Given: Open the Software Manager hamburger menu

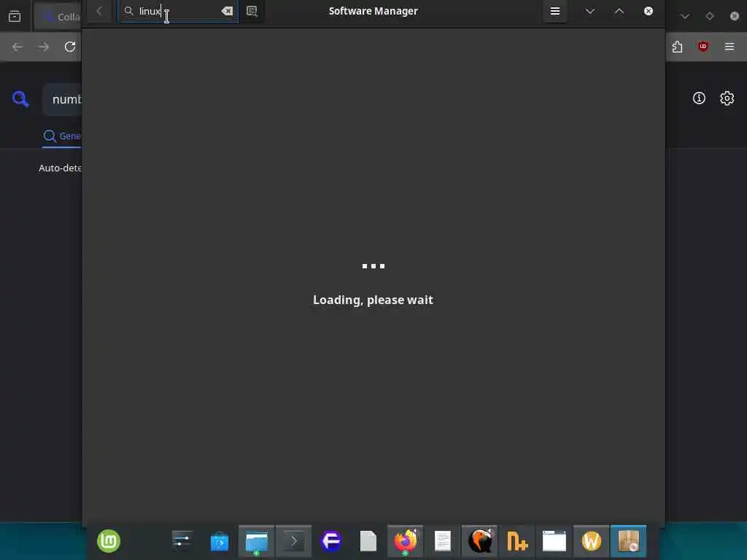Looking at the screenshot, I should click(555, 11).
